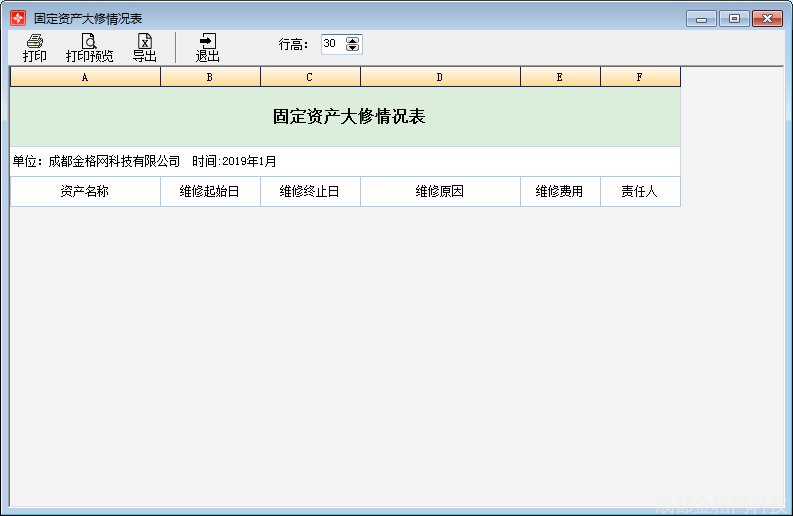
Task: Click the Exit (退出) toolbar icon
Action: pyautogui.click(x=207, y=47)
